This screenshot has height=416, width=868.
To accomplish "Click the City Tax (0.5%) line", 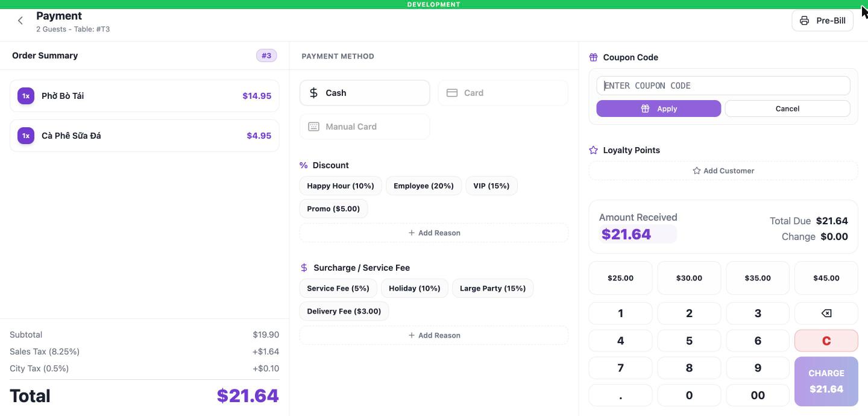I will (x=145, y=368).
